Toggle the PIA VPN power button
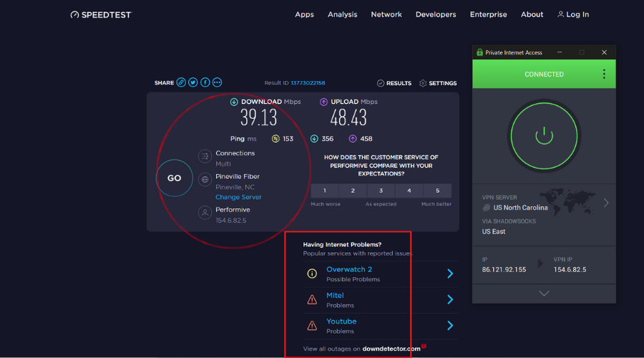644x358 pixels. click(545, 136)
